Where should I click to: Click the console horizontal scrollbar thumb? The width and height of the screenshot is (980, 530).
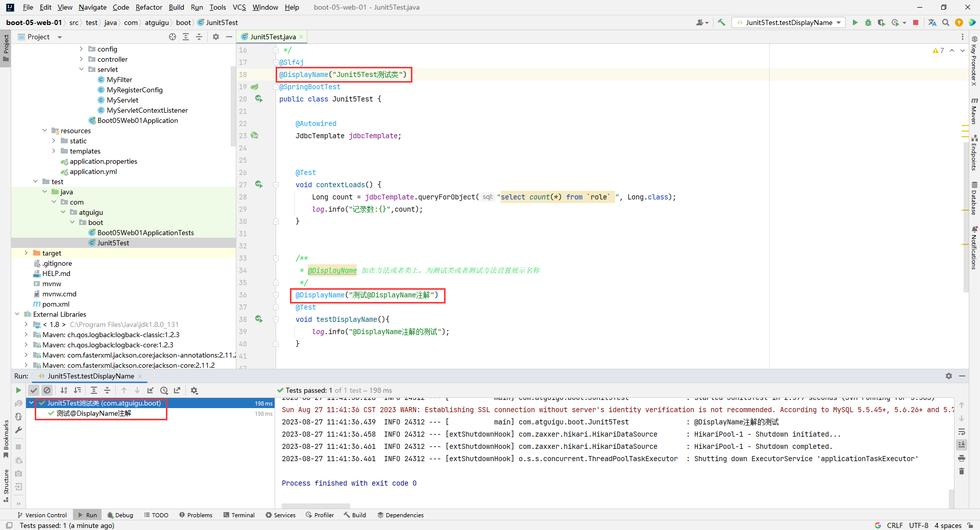pyautogui.click(x=315, y=506)
